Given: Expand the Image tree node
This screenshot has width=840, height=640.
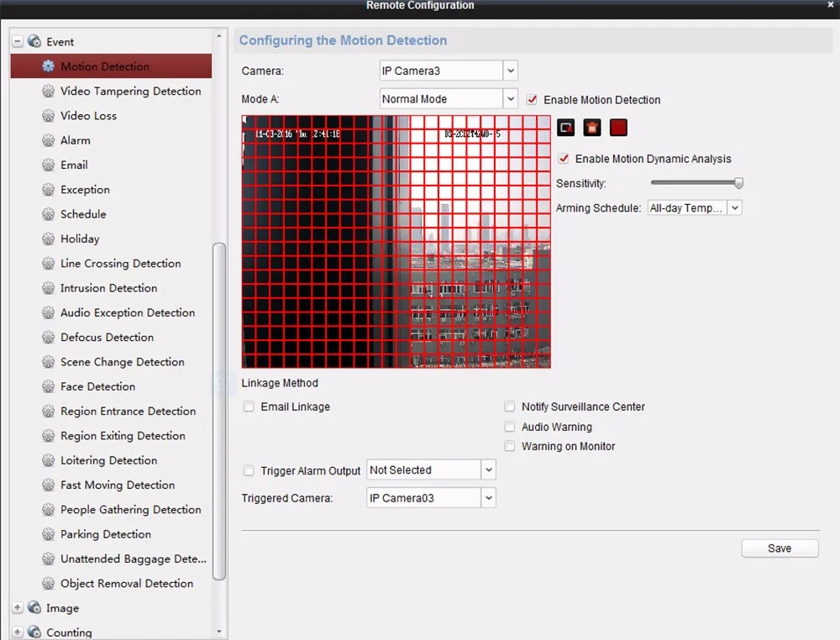Looking at the screenshot, I should (x=17, y=607).
